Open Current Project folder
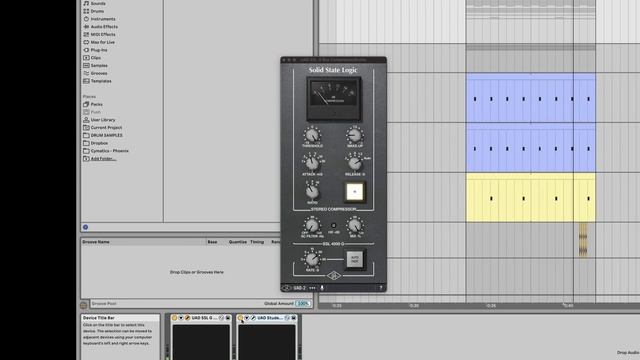 pos(106,127)
